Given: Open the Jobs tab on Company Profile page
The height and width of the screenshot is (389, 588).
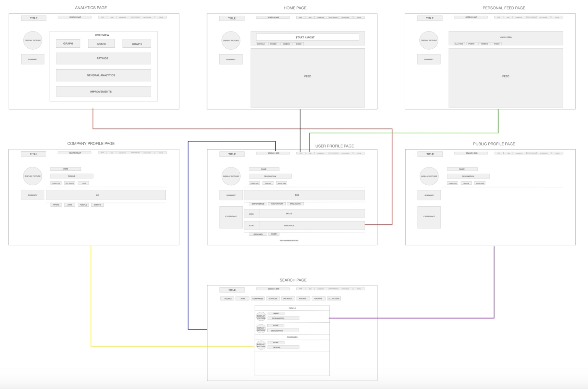Looking at the screenshot, I should 69,205.
